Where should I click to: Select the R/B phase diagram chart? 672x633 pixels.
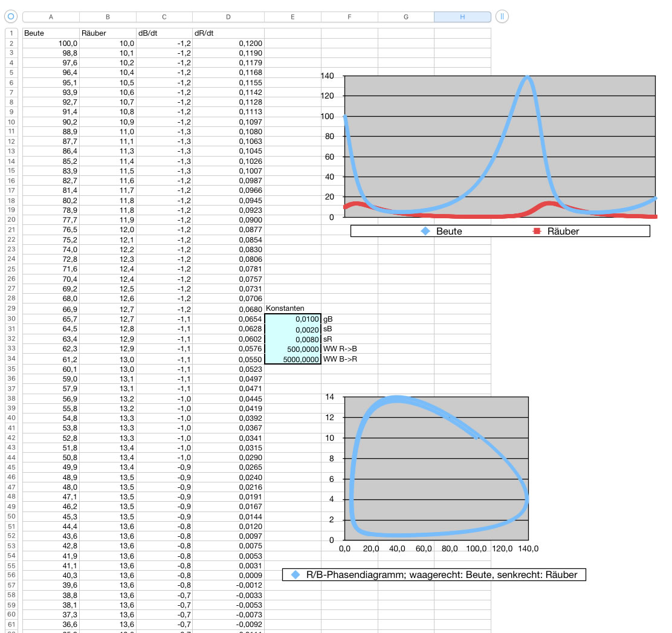436,467
